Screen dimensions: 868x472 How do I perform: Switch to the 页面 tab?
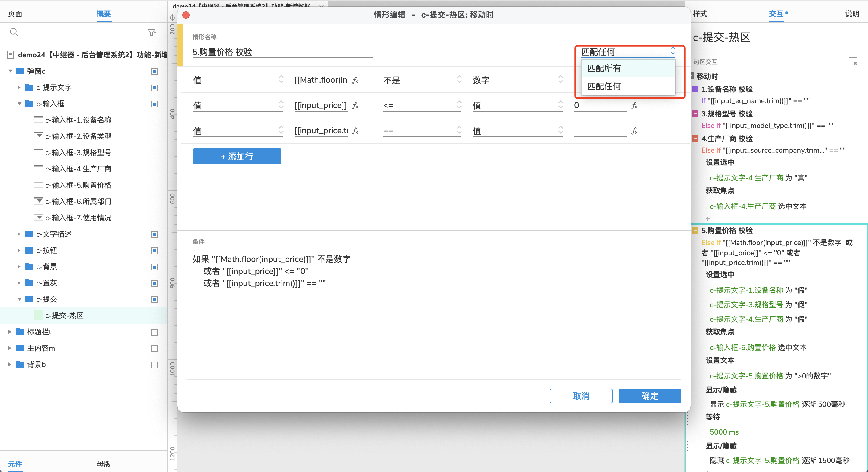coord(15,14)
